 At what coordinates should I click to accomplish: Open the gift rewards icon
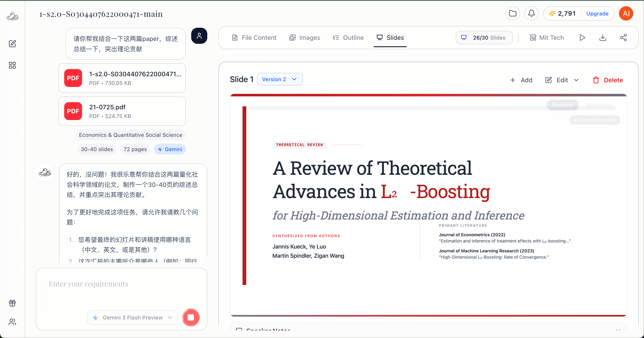pos(12,303)
